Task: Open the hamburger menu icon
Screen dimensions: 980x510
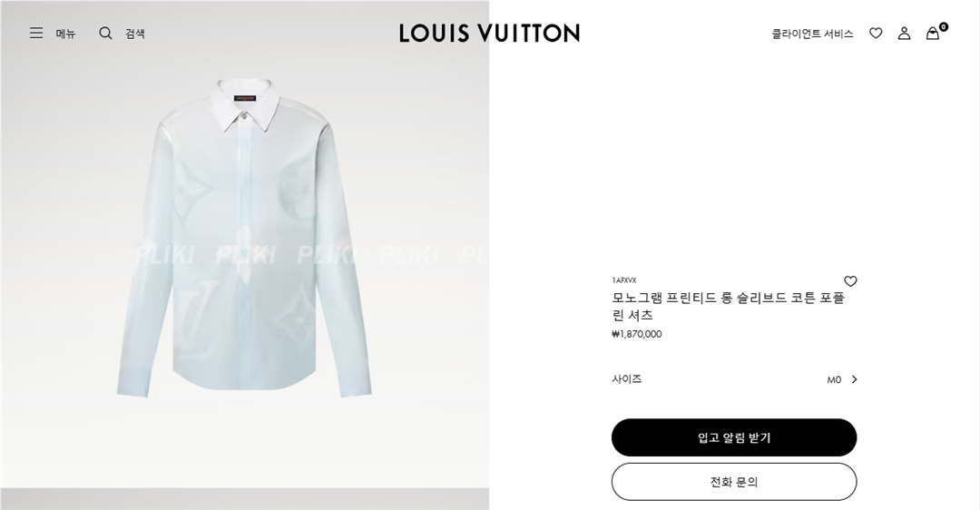Action: pos(36,34)
